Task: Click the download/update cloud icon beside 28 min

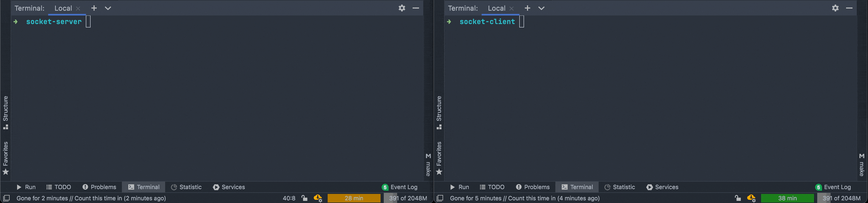Action: (317, 198)
